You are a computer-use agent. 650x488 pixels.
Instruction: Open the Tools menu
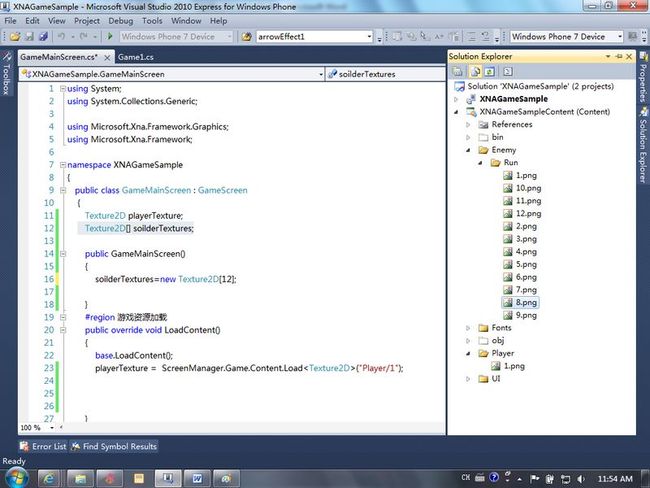(152, 21)
